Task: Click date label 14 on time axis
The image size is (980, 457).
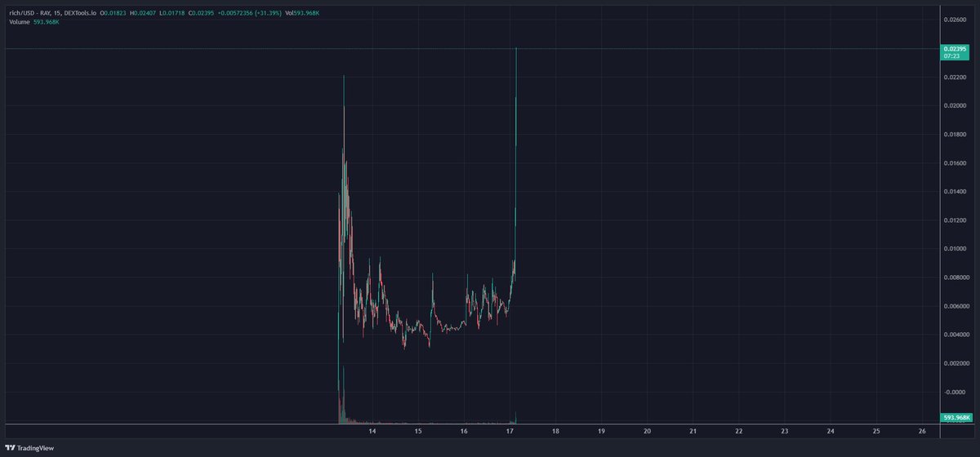Action: [372, 431]
